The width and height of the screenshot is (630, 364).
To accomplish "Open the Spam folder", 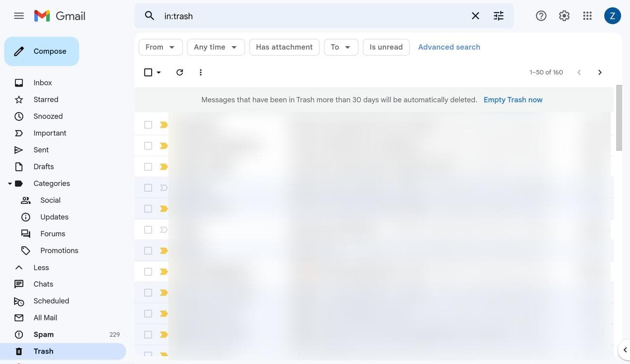I will [41, 334].
